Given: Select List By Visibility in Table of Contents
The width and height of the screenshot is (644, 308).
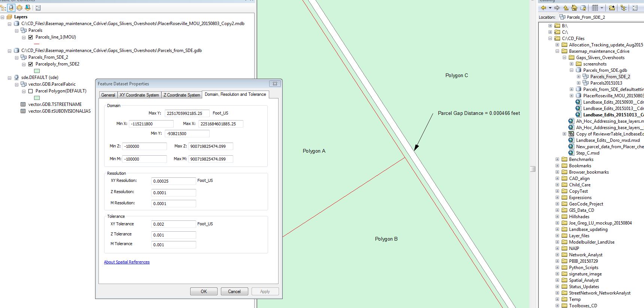Looking at the screenshot, I should 19,7.
